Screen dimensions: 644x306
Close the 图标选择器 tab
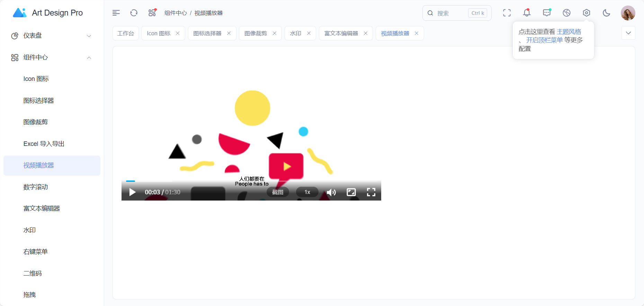click(x=229, y=33)
